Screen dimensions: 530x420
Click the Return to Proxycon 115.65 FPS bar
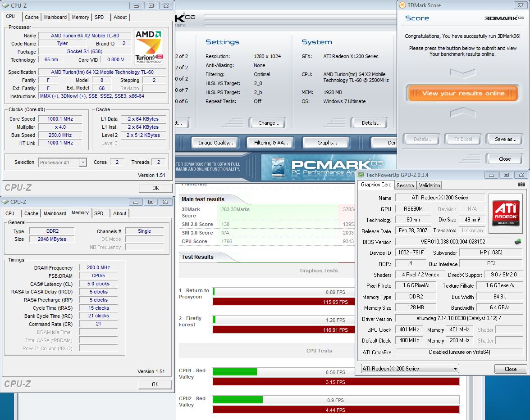tap(283, 302)
